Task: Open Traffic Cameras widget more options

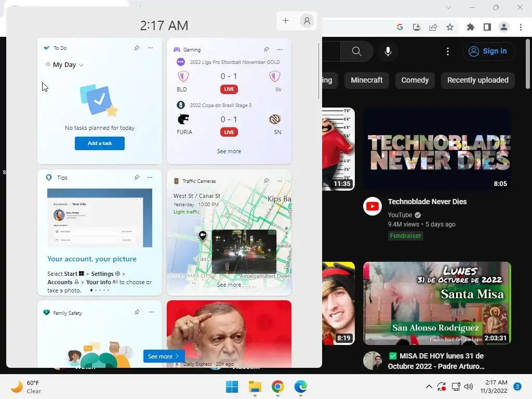Action: point(280,181)
